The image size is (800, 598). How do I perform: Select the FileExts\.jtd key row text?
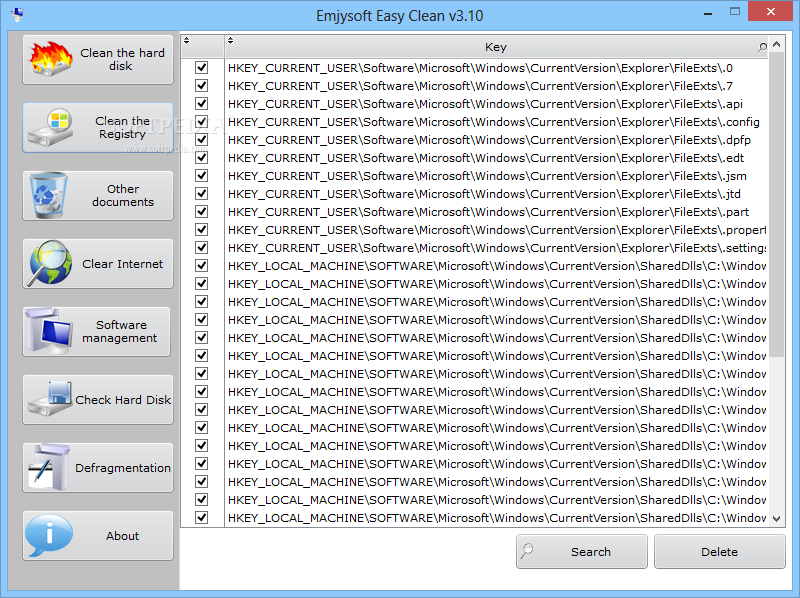(484, 194)
